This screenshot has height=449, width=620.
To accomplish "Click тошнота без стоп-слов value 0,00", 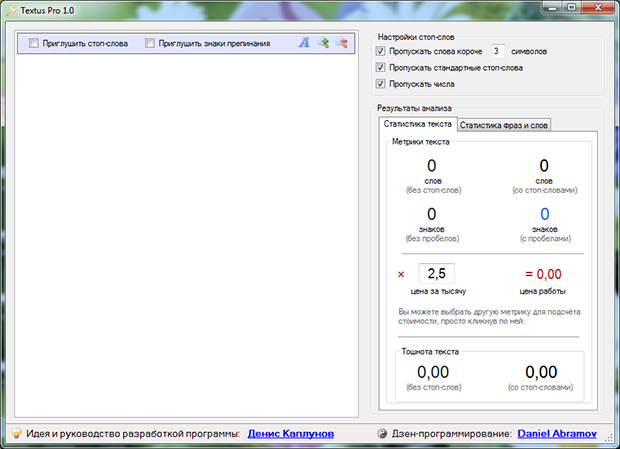I will 433,372.
